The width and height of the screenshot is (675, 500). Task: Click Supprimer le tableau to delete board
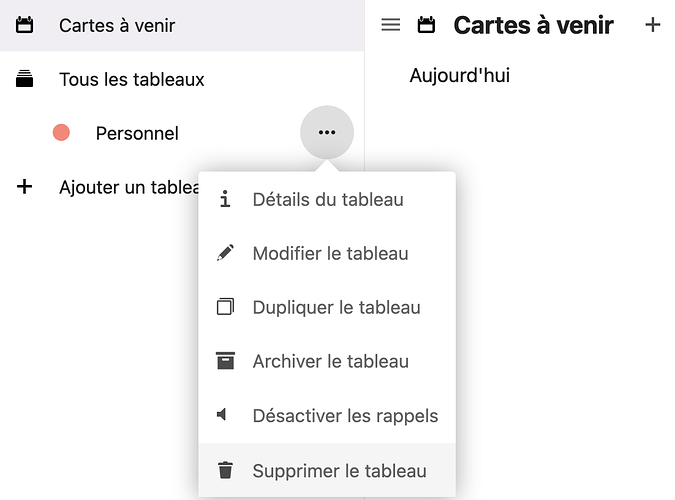click(339, 470)
